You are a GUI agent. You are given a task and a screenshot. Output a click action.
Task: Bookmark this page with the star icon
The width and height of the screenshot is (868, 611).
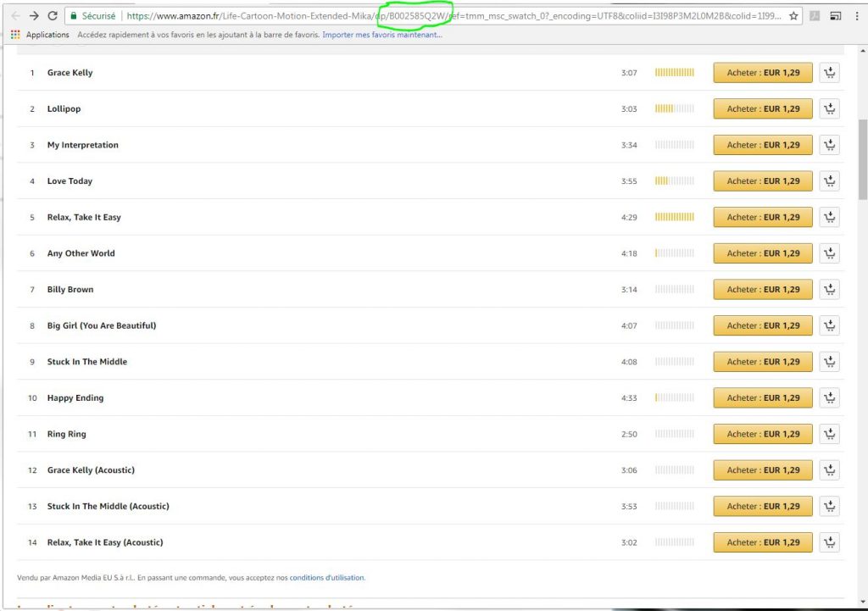click(793, 16)
